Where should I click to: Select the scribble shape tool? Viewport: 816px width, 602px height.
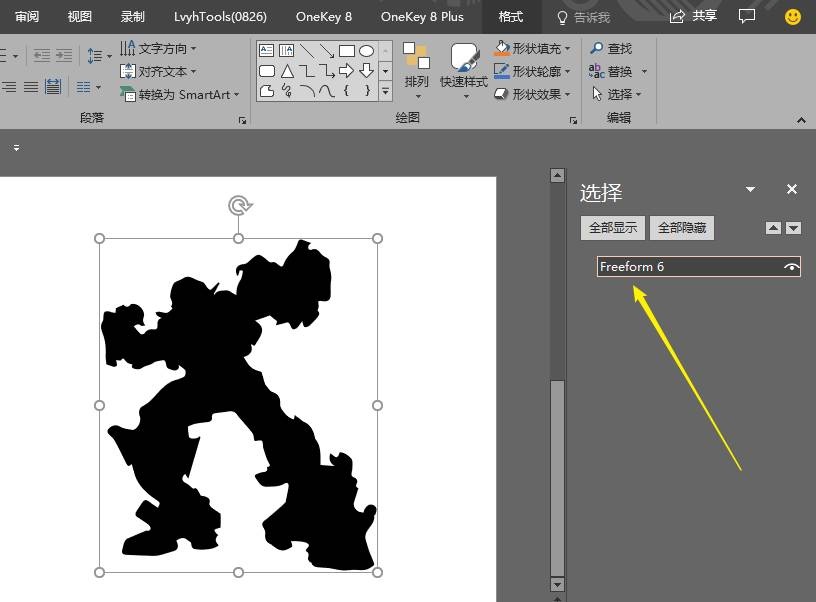tap(287, 91)
